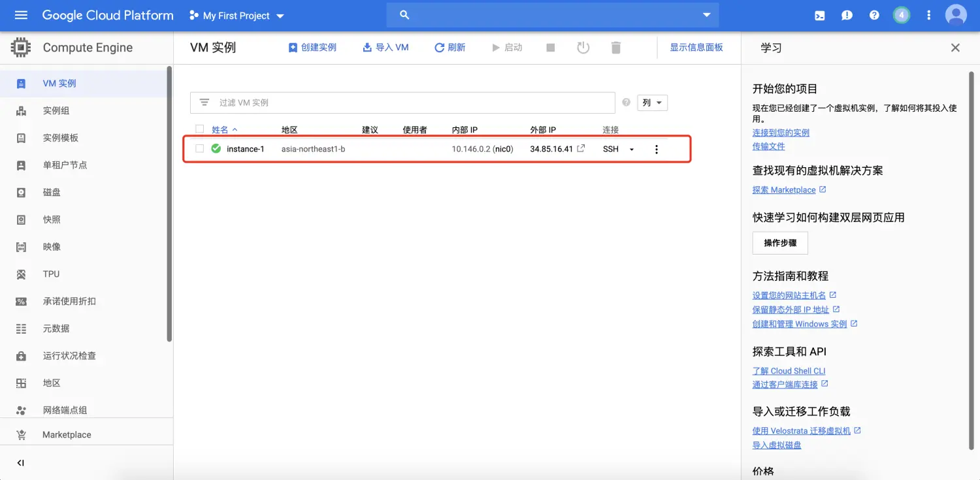Open external IP 34.85.16.41 link icon

[x=581, y=148]
